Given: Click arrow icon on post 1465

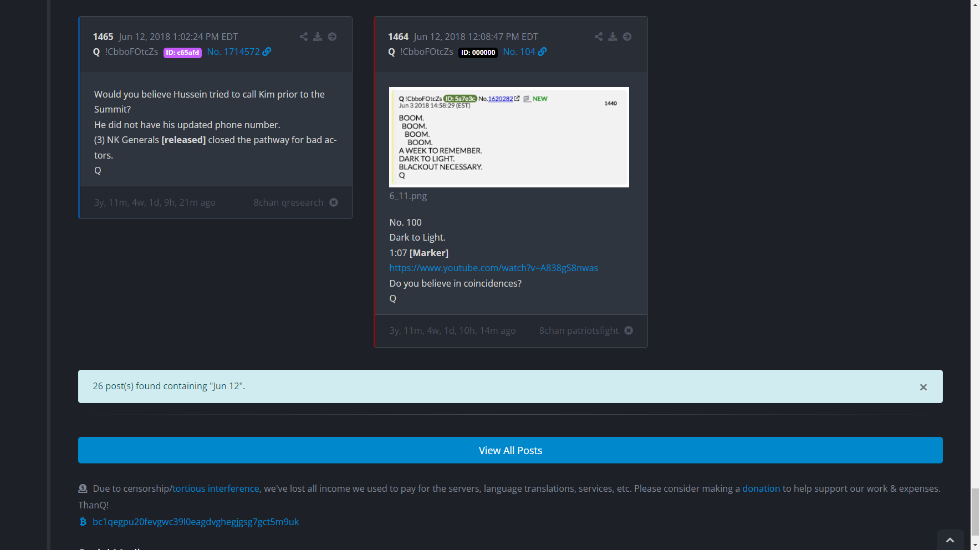Looking at the screenshot, I should (332, 37).
